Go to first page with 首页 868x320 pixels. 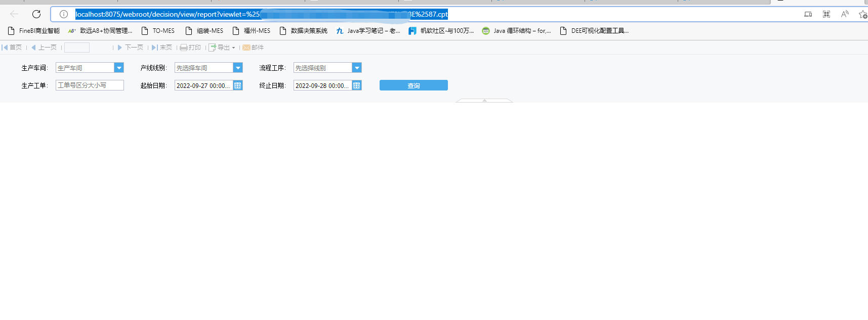click(12, 48)
